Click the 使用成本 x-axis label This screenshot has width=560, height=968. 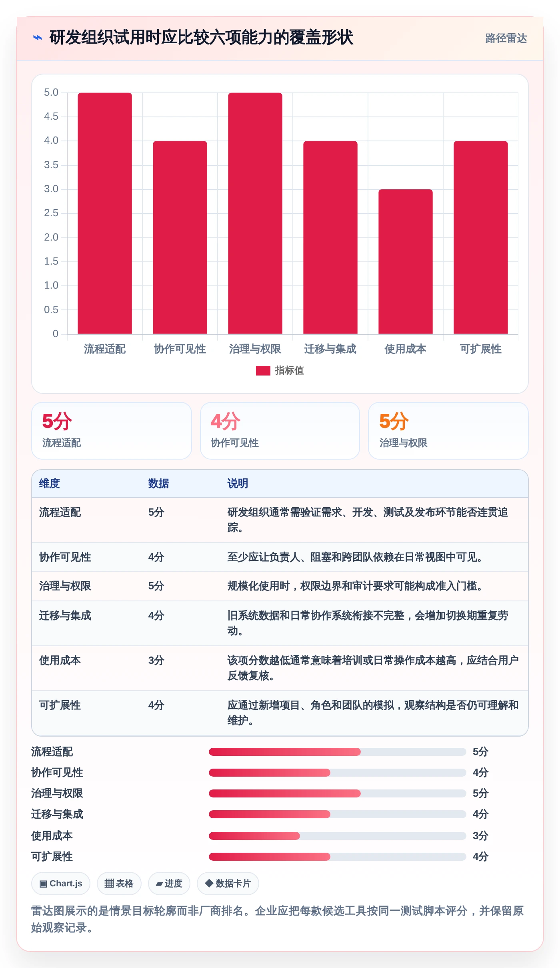[x=406, y=349]
